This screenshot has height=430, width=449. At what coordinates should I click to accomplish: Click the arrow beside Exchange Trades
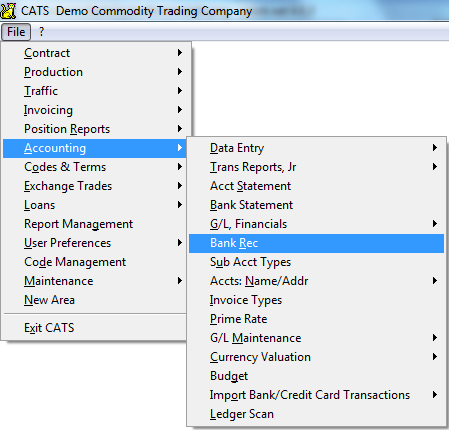coord(180,186)
